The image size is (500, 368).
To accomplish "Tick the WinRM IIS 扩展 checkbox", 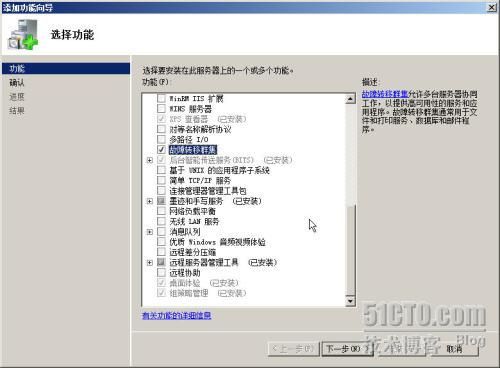I will click(x=161, y=98).
